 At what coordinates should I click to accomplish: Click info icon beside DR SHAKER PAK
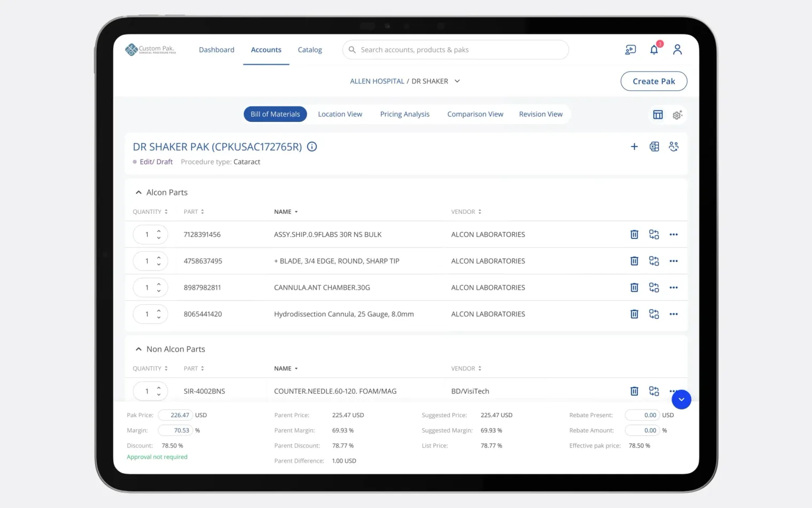(312, 147)
